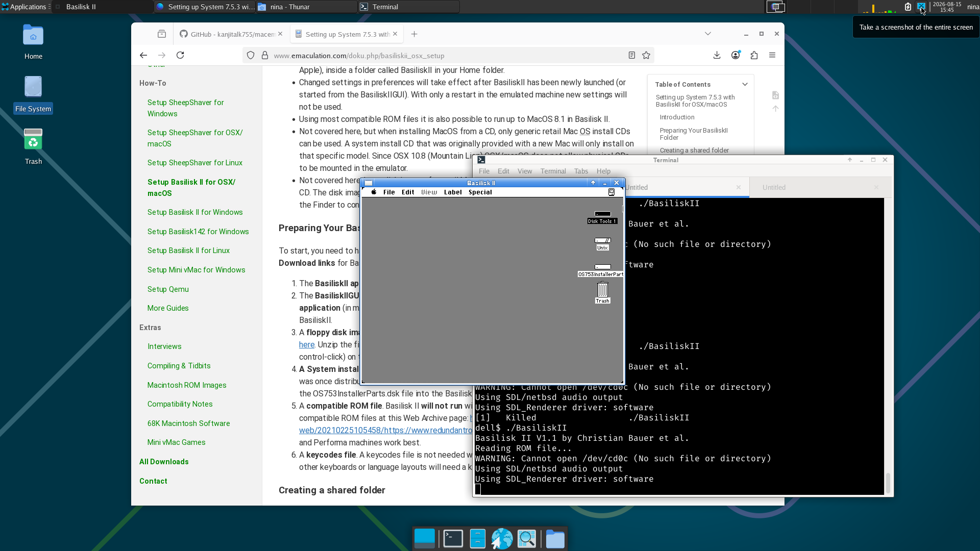The image size is (980, 551).
Task: Open a new browser tab
Action: point(414,34)
